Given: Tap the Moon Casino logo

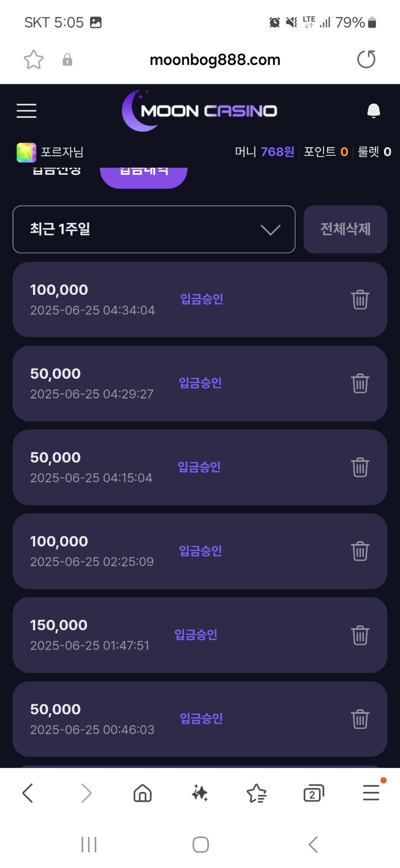Looking at the screenshot, I should pos(199,111).
